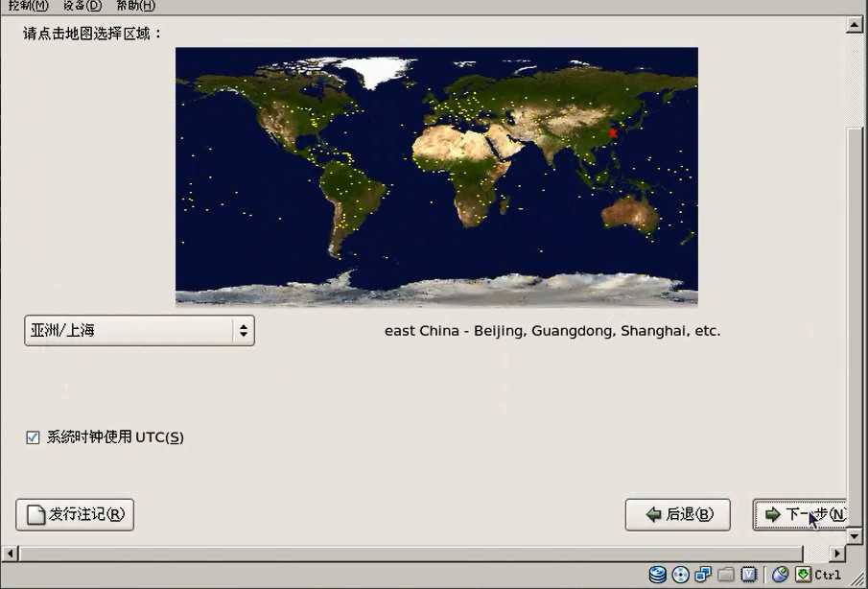868x589 pixels.
Task: Click the 下一步(N) next button
Action: (799, 515)
